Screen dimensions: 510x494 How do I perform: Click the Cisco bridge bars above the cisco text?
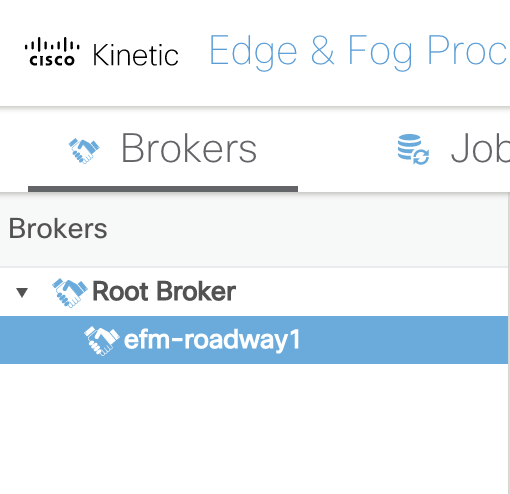pyautogui.click(x=52, y=45)
